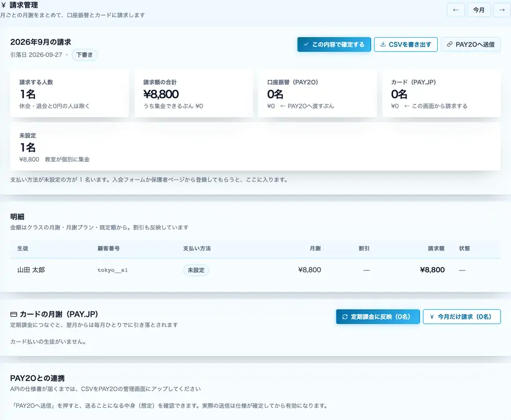Click the 顧客番号 column header
The height and width of the screenshot is (420, 511).
pos(109,248)
